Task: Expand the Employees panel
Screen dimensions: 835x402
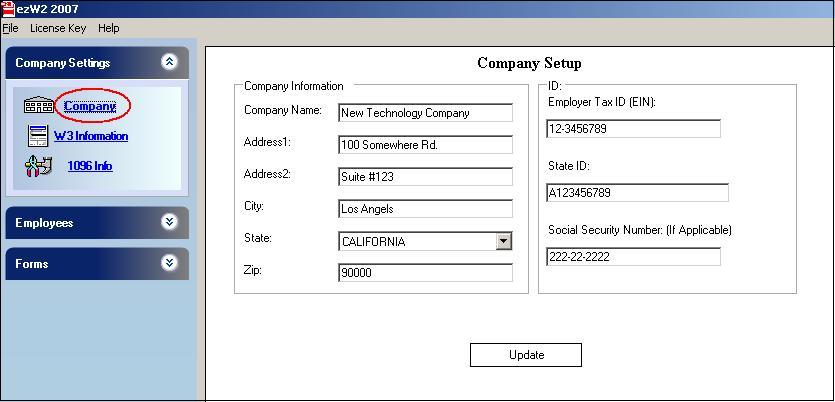Action: [169, 222]
